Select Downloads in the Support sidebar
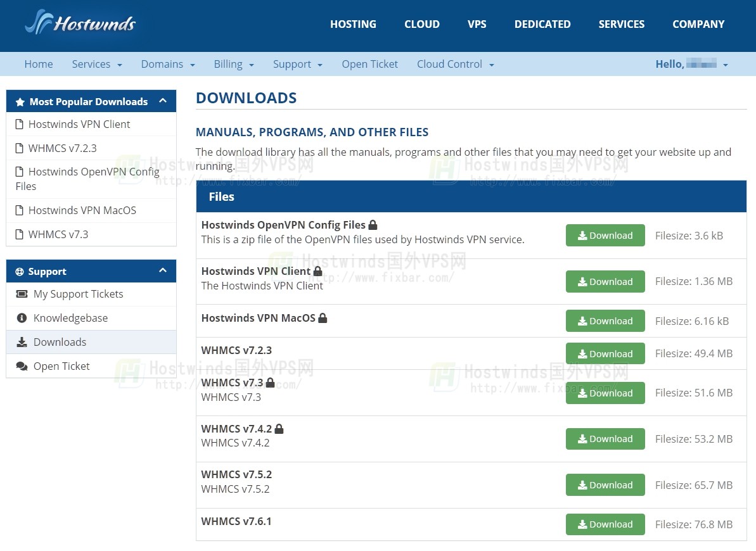This screenshot has height=551, width=756. [91, 342]
